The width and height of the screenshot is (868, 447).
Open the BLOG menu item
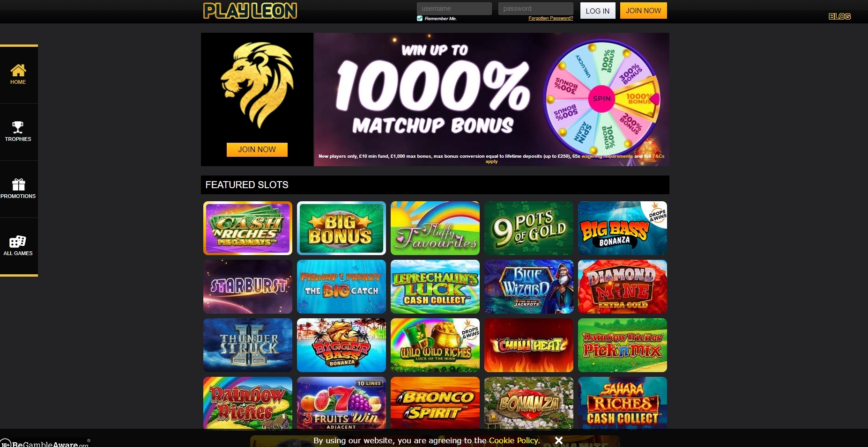pyautogui.click(x=839, y=16)
